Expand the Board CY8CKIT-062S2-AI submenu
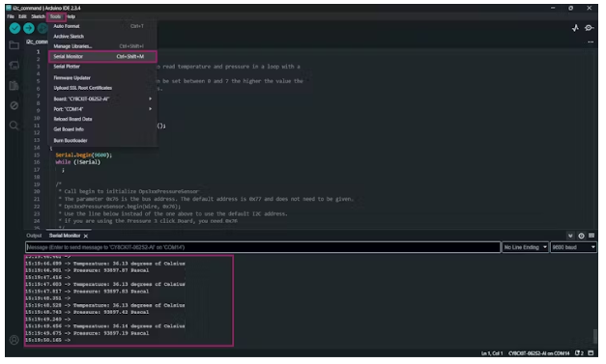The height and width of the screenshot is (364, 606). tap(102, 98)
